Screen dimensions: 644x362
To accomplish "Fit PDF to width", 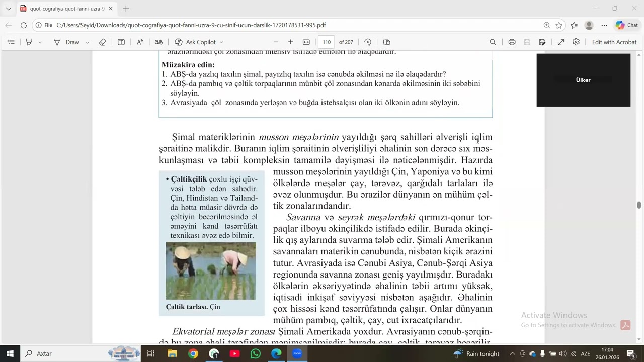I will point(306,42).
